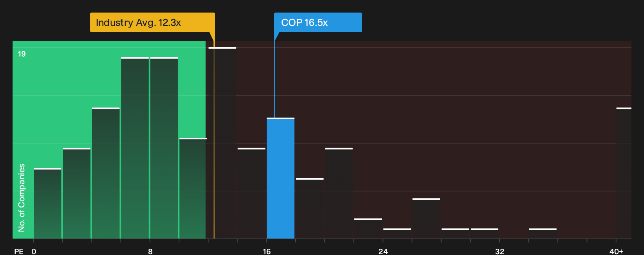Click the 40+ PE bar
644x255 pixels.
pyautogui.click(x=624, y=173)
